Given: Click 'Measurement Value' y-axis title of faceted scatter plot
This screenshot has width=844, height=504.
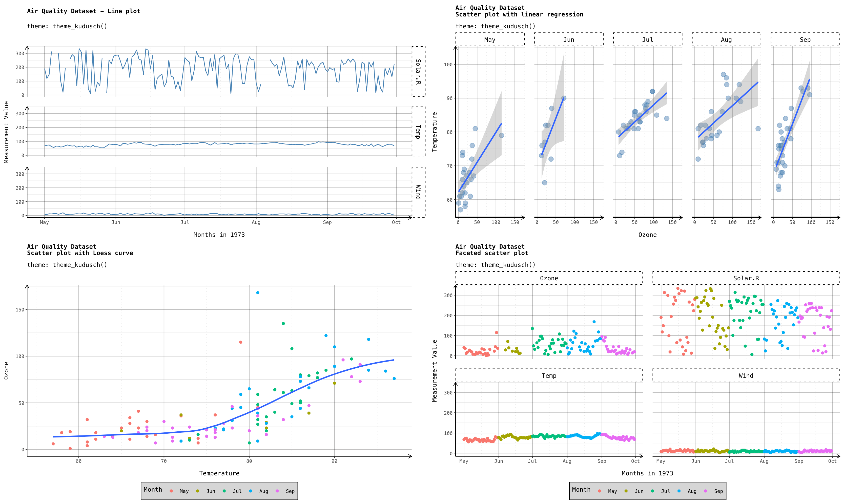Looking at the screenshot, I should 434,370.
